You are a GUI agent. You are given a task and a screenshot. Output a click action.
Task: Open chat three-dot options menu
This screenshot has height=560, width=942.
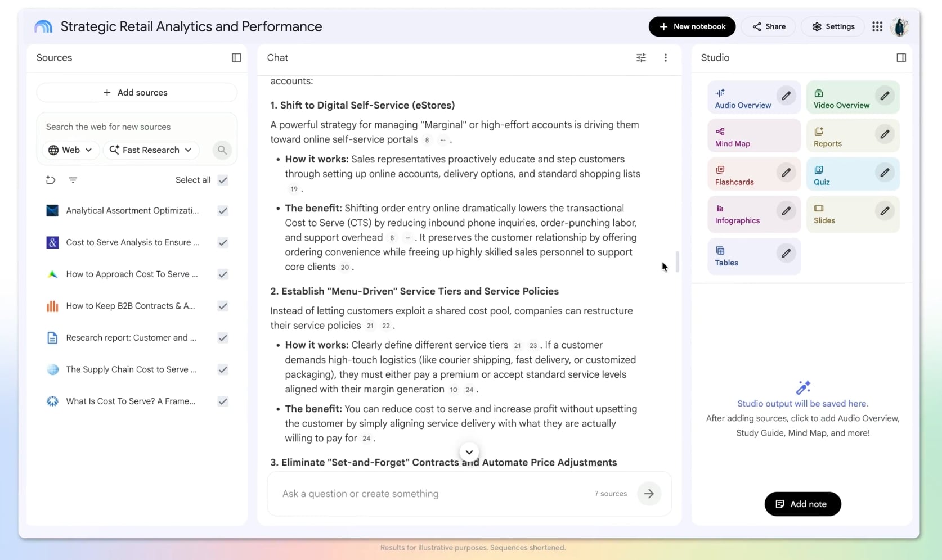point(665,57)
